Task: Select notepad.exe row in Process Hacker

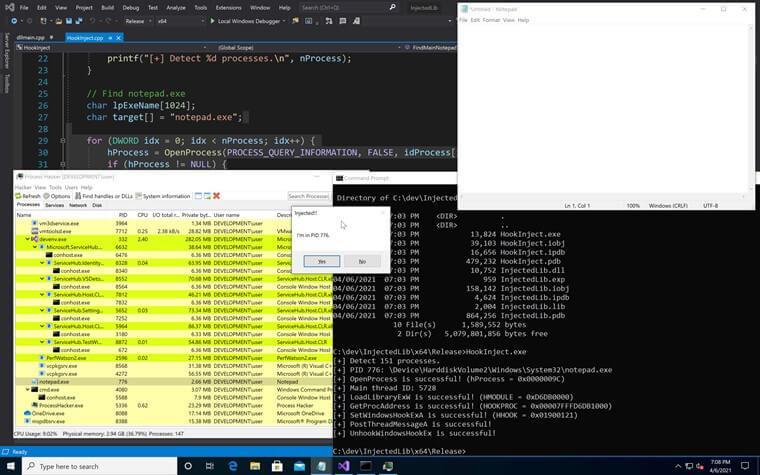Action: 174,382
